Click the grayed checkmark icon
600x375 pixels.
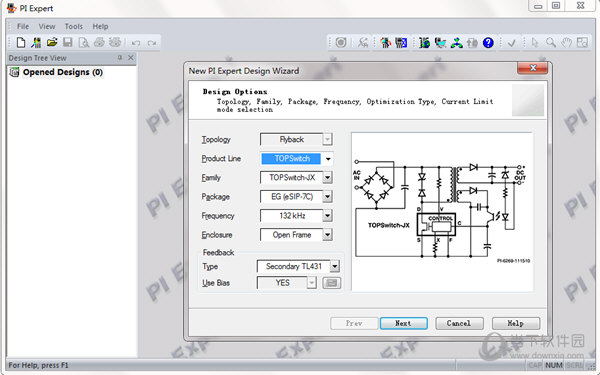coord(512,43)
